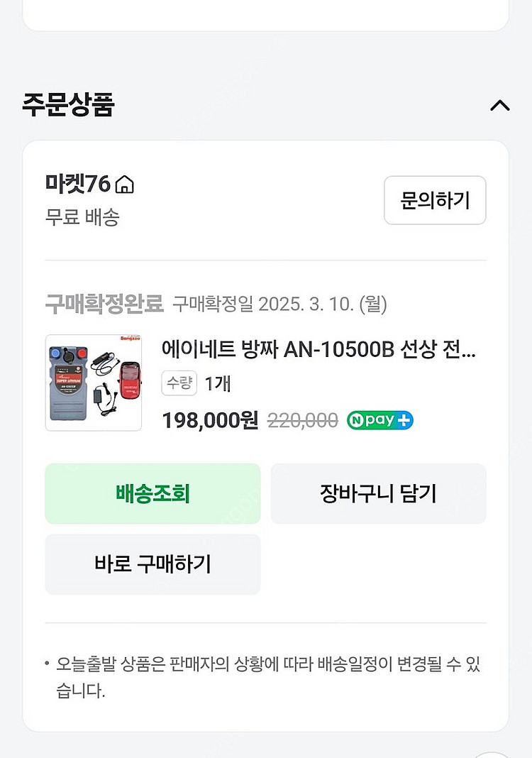The height and width of the screenshot is (758, 532).
Task: Click the 무료 배송 shipping label
Action: click(x=82, y=217)
